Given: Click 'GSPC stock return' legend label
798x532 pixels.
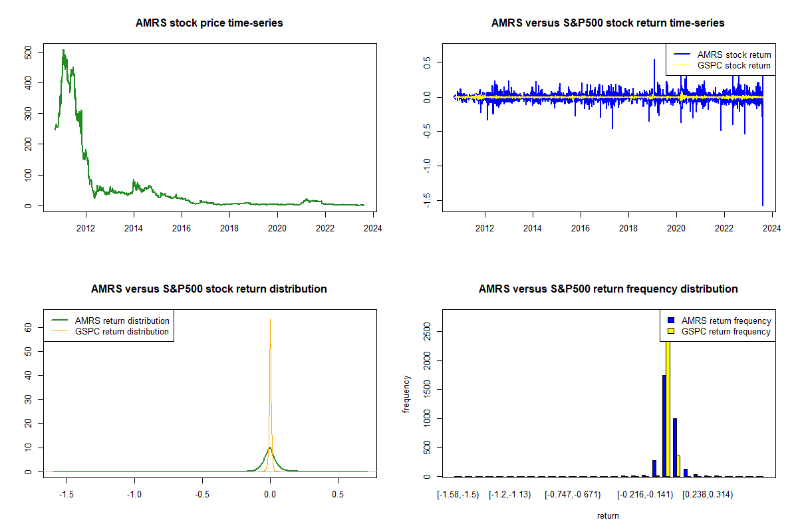Looking at the screenshot, I should click(733, 66).
